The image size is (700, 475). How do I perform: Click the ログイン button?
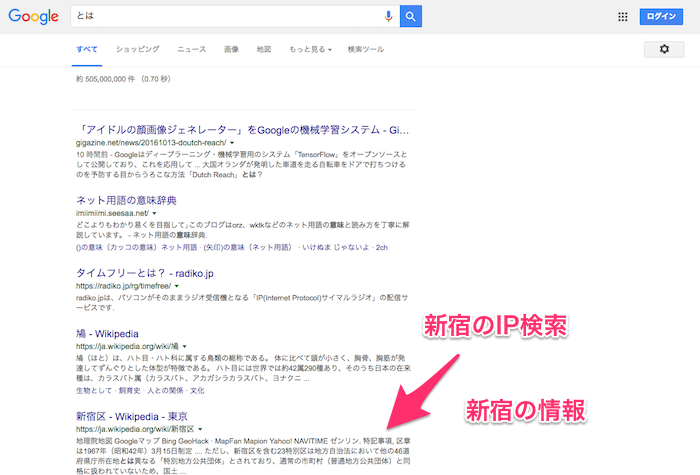(662, 16)
